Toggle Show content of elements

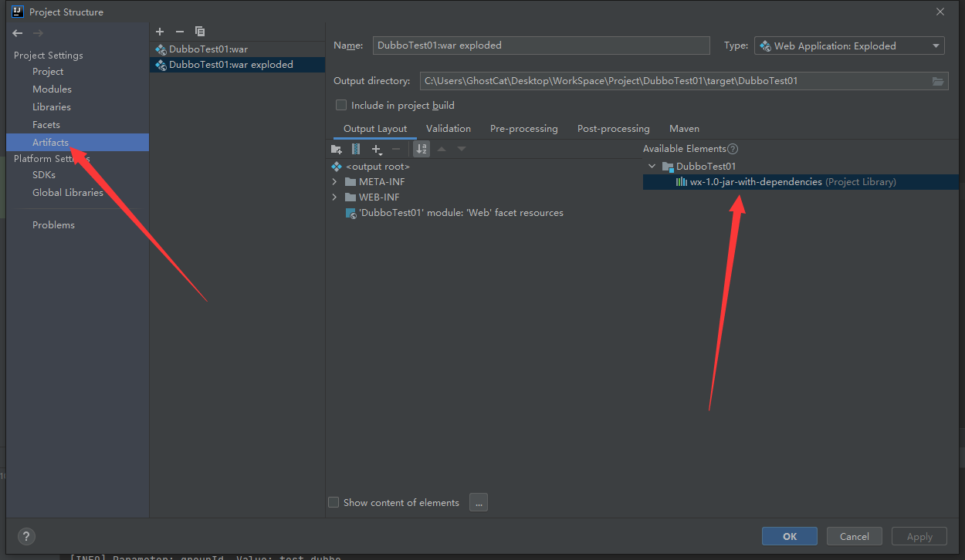point(334,502)
